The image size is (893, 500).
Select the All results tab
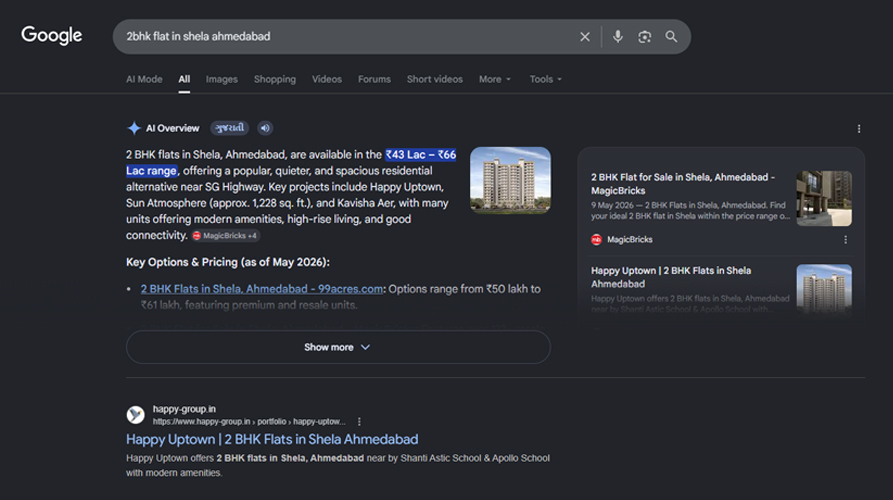point(184,79)
